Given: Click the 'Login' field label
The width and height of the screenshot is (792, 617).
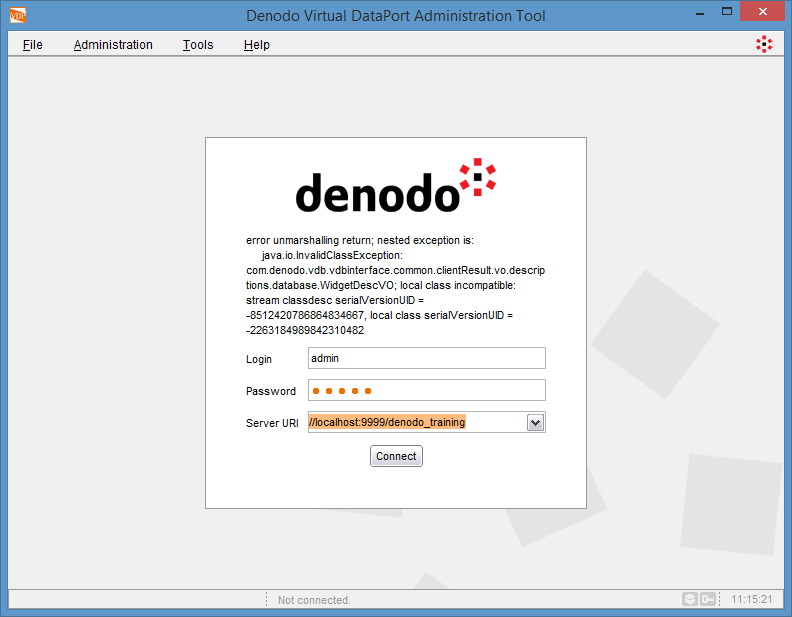Looking at the screenshot, I should pos(259,359).
